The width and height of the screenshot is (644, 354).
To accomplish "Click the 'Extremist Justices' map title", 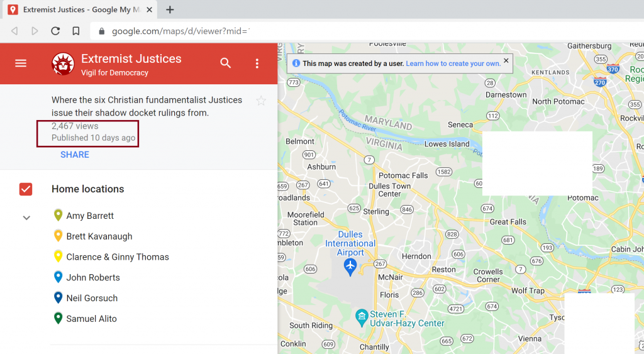I will coord(131,58).
